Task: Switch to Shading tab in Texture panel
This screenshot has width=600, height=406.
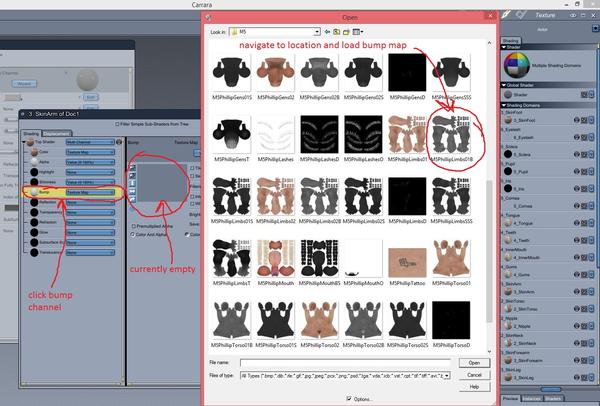Action: tap(510, 40)
